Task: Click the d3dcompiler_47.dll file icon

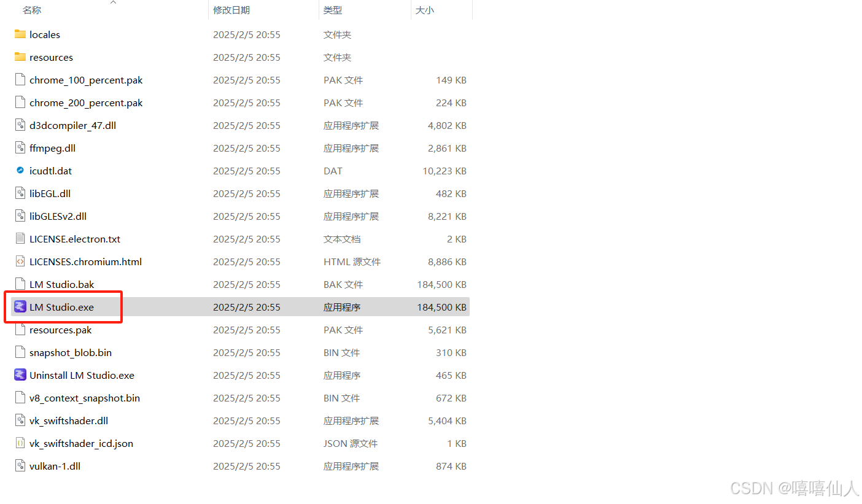Action: pyautogui.click(x=20, y=125)
